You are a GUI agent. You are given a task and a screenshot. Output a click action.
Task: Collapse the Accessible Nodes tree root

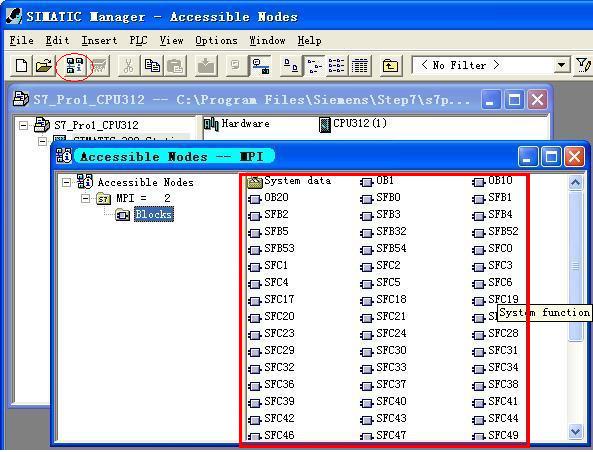point(66,183)
